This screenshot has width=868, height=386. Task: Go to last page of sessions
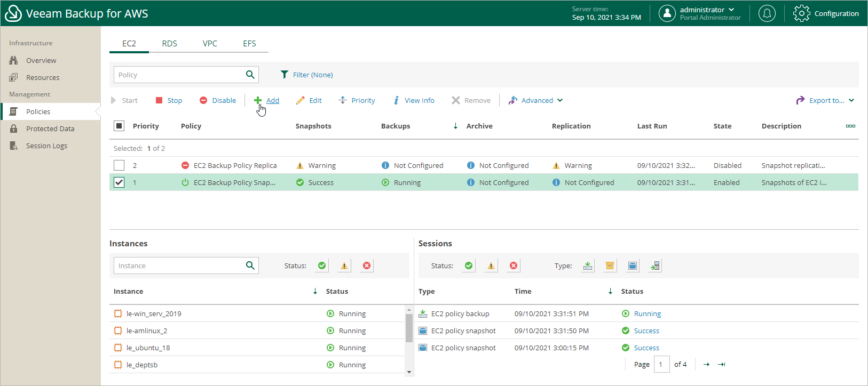click(722, 365)
